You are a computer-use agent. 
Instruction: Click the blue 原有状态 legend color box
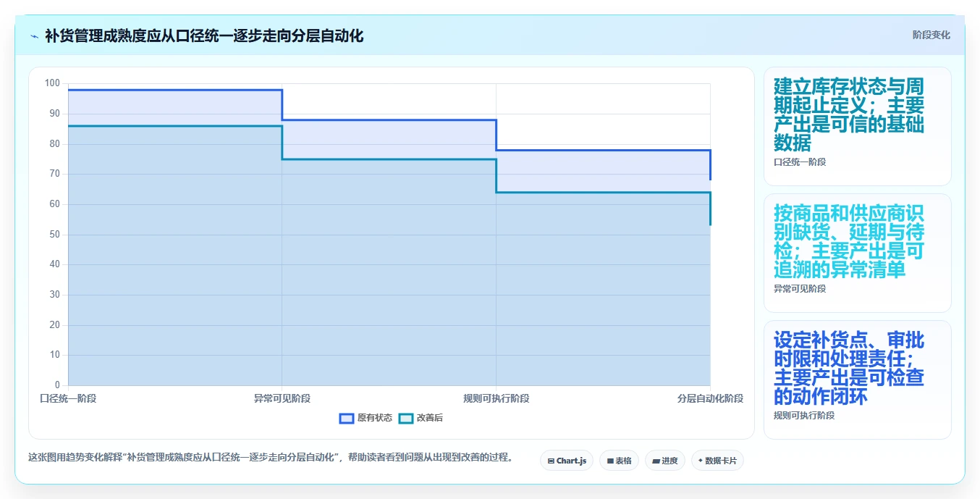[x=347, y=418]
